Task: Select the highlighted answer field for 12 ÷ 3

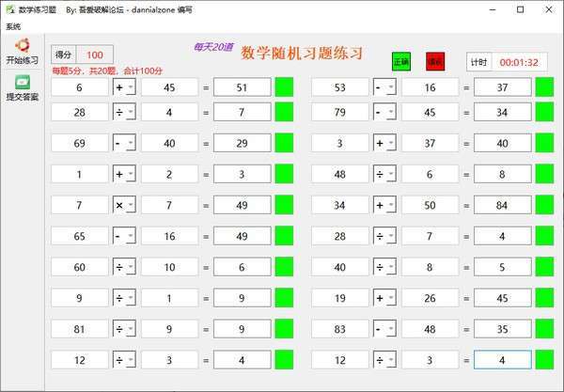Action: pos(503,360)
